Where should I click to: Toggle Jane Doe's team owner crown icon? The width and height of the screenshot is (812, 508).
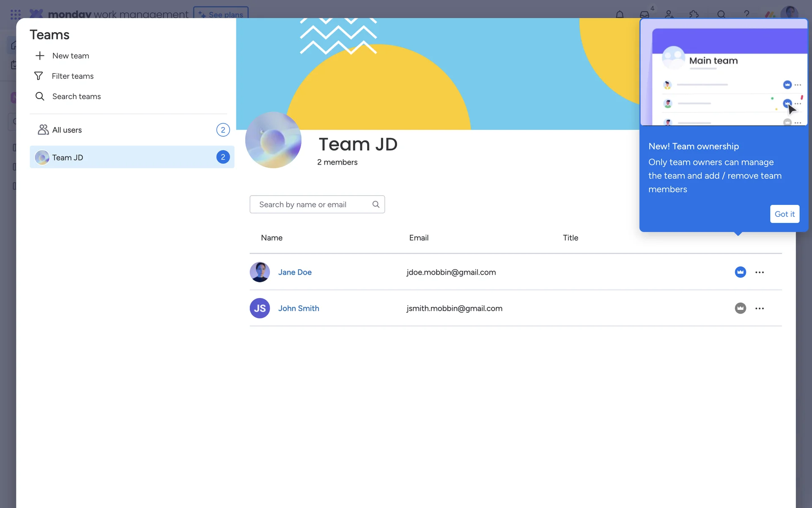pos(740,272)
